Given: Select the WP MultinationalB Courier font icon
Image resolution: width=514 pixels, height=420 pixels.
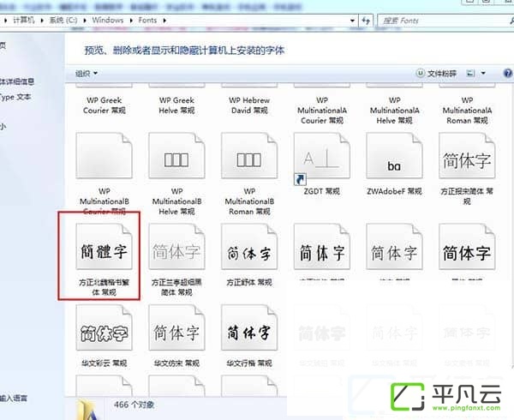Looking at the screenshot, I should pyautogui.click(x=105, y=155).
